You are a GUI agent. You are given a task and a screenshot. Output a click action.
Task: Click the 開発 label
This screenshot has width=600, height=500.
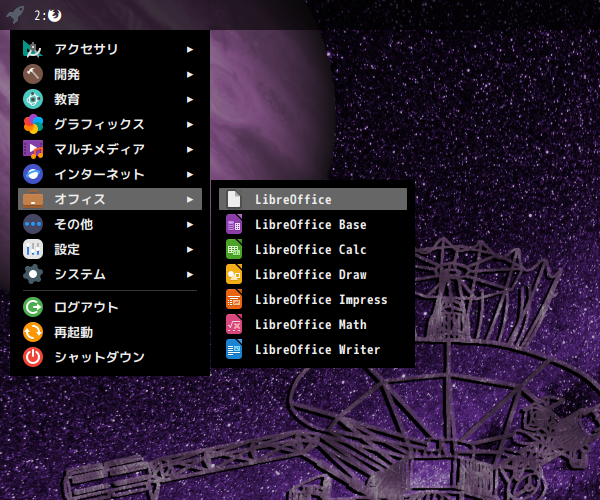(x=67, y=75)
